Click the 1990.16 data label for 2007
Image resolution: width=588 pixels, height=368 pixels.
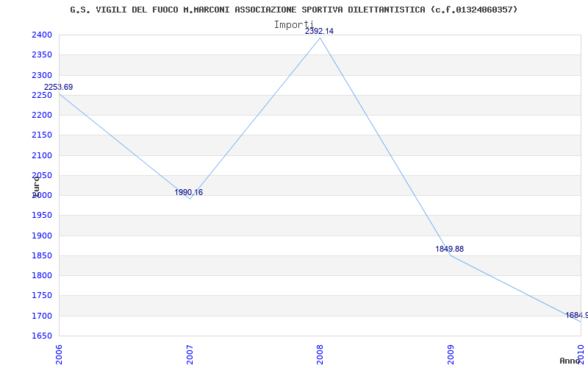pyautogui.click(x=189, y=192)
